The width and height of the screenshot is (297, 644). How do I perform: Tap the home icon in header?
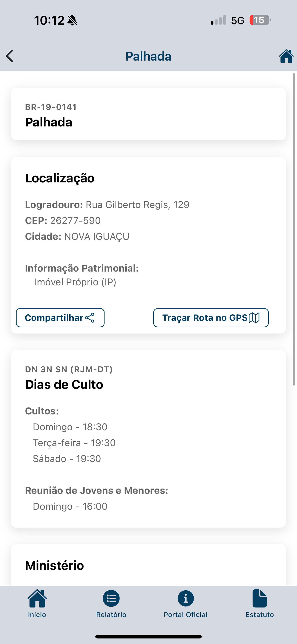tap(286, 56)
